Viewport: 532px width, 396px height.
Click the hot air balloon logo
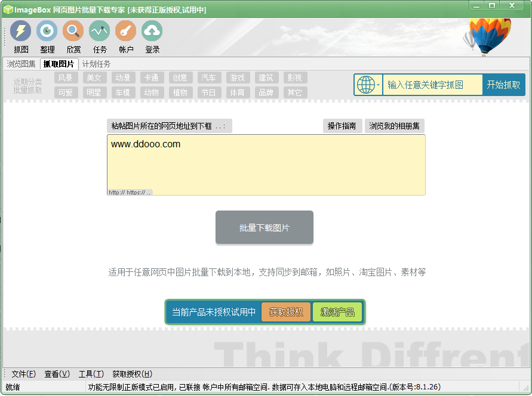tap(487, 36)
